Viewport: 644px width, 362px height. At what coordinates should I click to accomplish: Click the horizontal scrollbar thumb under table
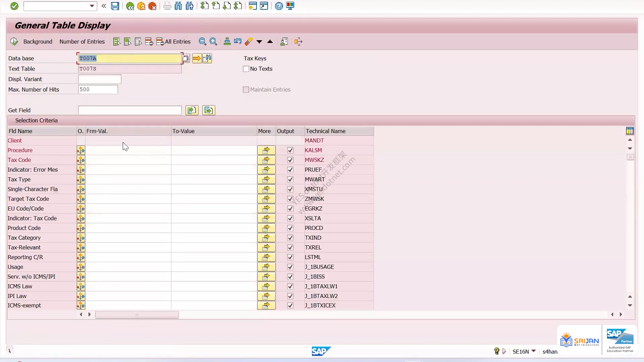(137, 315)
